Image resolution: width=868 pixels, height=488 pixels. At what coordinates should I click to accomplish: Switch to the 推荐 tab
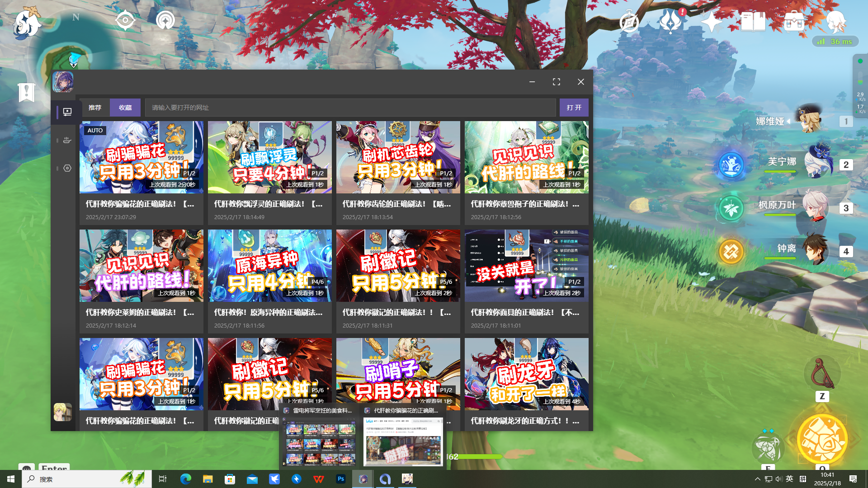(95, 108)
